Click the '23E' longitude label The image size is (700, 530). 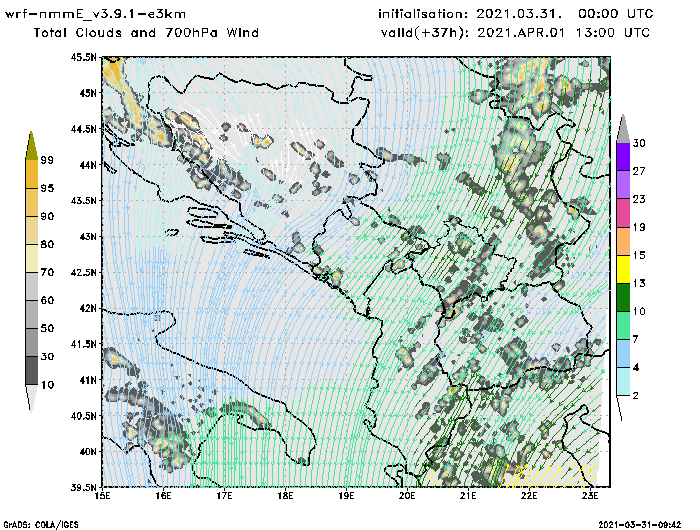590,496
